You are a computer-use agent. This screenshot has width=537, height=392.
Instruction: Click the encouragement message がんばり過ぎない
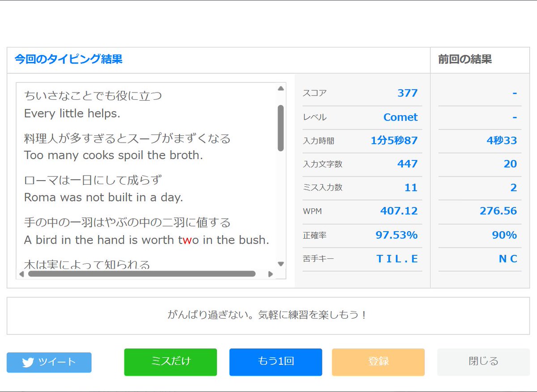point(268,315)
